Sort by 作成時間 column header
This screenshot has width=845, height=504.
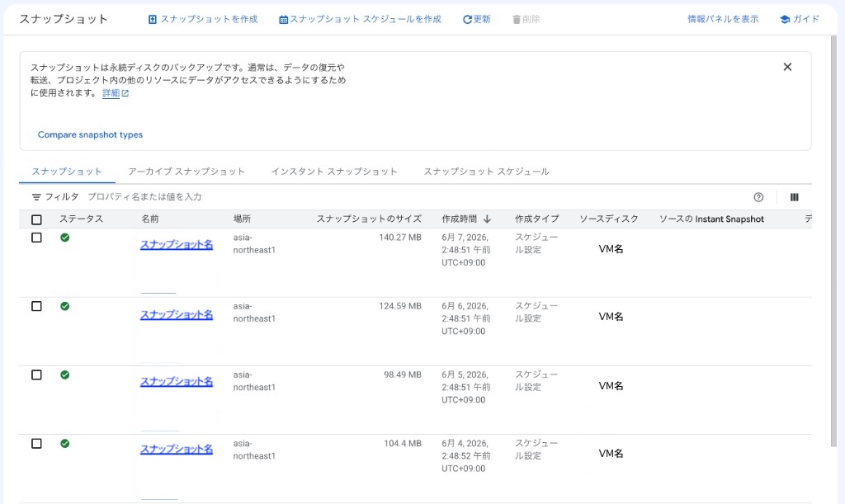pyautogui.click(x=459, y=219)
